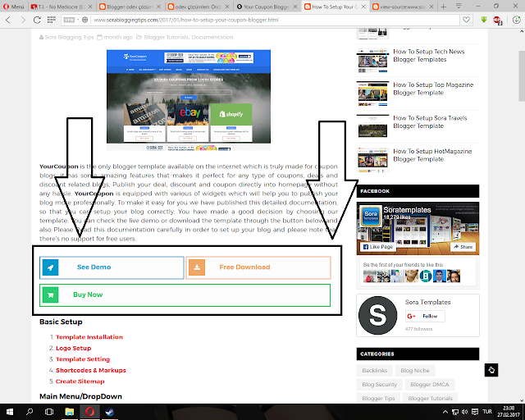Image resolution: width=525 pixels, height=420 pixels.
Task: Open the Blogger Tutorials category link
Action: click(167, 37)
